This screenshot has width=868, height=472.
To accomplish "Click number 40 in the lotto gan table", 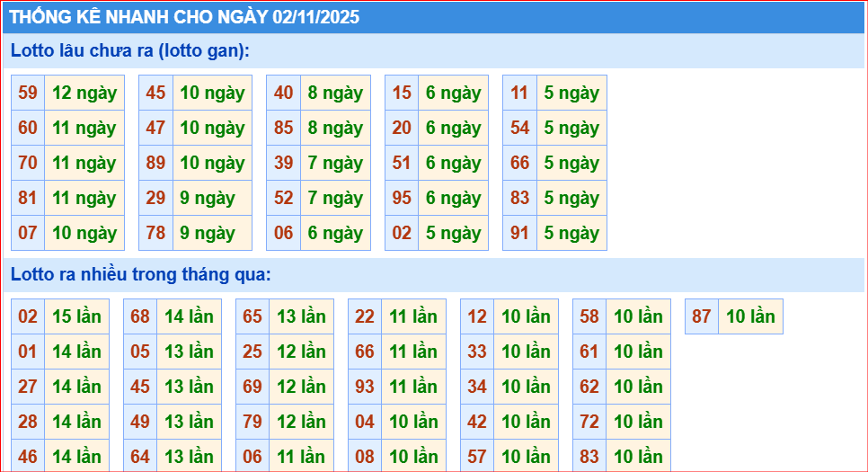I will tap(283, 93).
